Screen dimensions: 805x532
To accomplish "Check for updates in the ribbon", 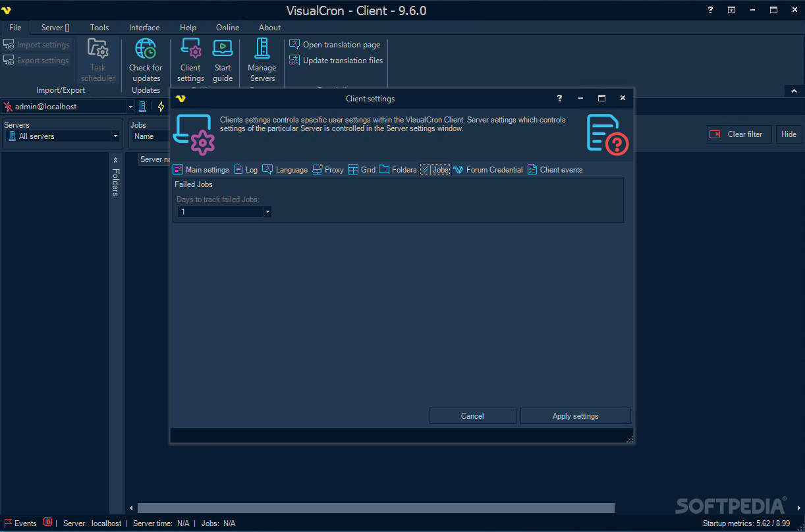I will click(x=146, y=61).
